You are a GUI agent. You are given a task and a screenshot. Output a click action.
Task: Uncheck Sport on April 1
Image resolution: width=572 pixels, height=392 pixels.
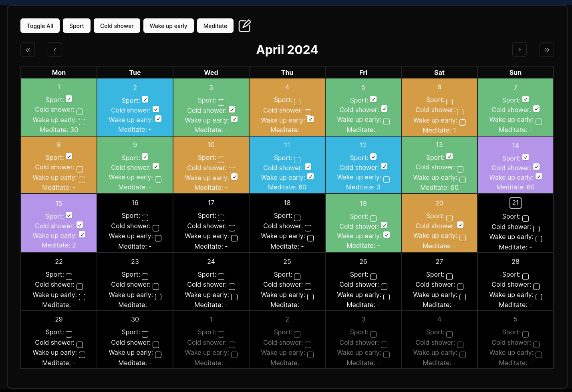click(x=69, y=99)
